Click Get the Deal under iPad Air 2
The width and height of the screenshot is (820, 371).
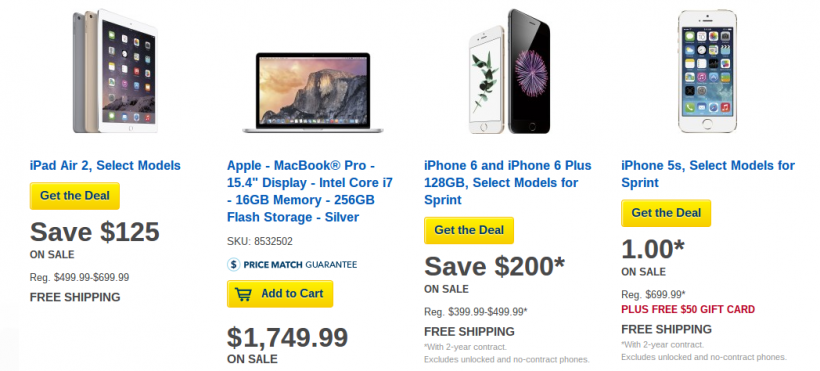coord(75,196)
